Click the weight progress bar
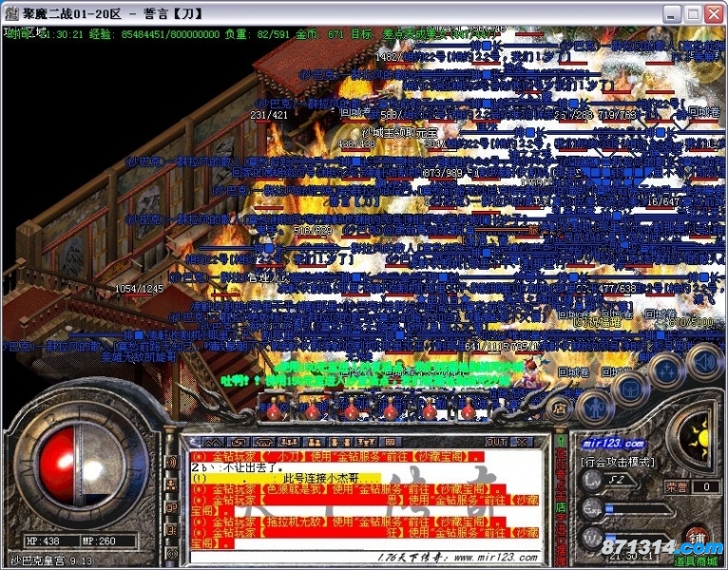The image size is (728, 570). click(637, 539)
